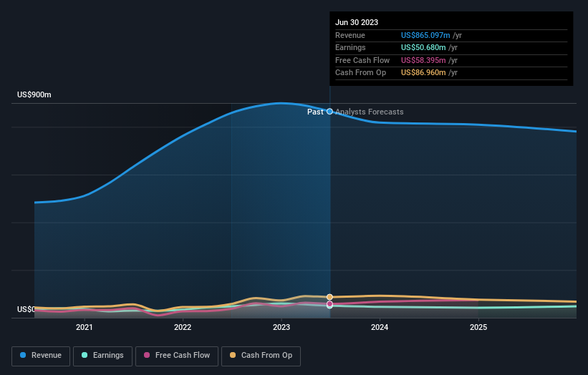
Task: Click the tooltip 'Cash From Op' row label
Action: click(360, 73)
